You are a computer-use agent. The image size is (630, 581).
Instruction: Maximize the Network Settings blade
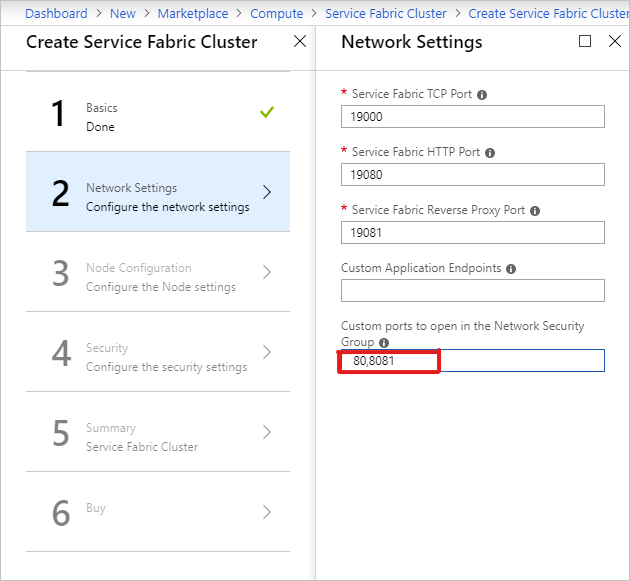585,41
